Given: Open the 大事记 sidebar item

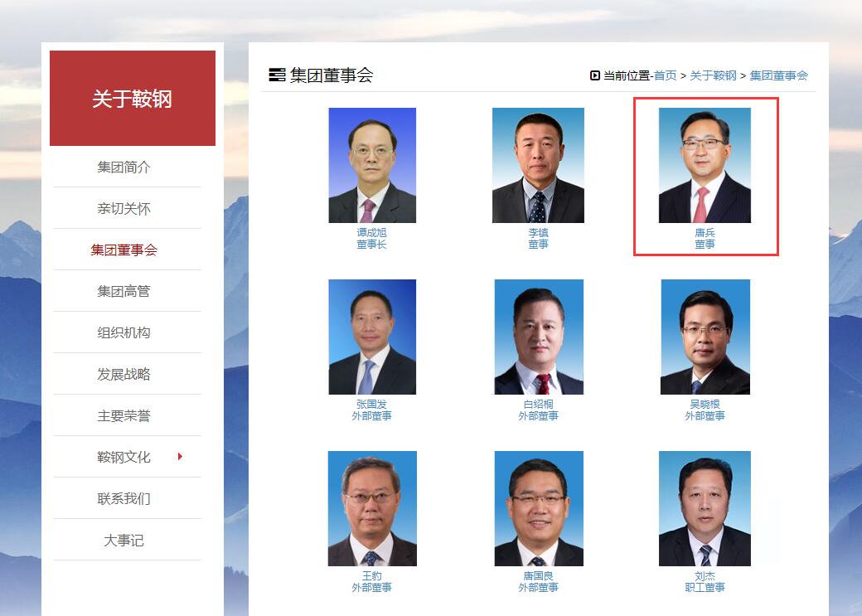Looking at the screenshot, I should (123, 540).
